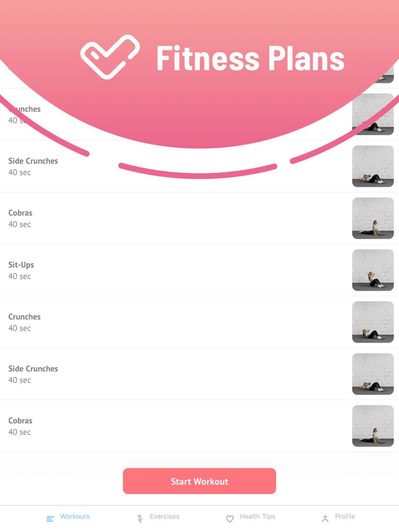Select the second Side Crunches row
Viewport: 399px width, 532px height.
(x=199, y=374)
